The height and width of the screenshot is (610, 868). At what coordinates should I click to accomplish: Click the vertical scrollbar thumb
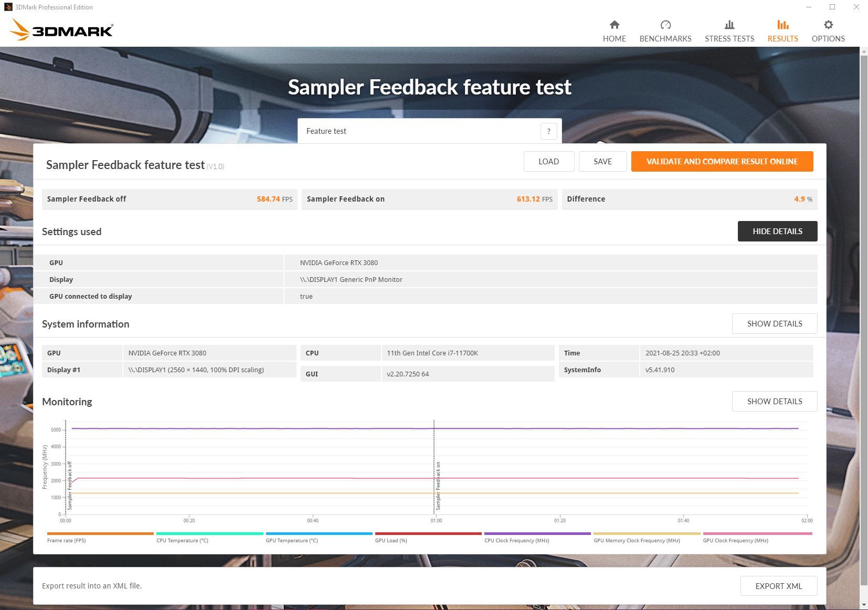click(x=864, y=320)
